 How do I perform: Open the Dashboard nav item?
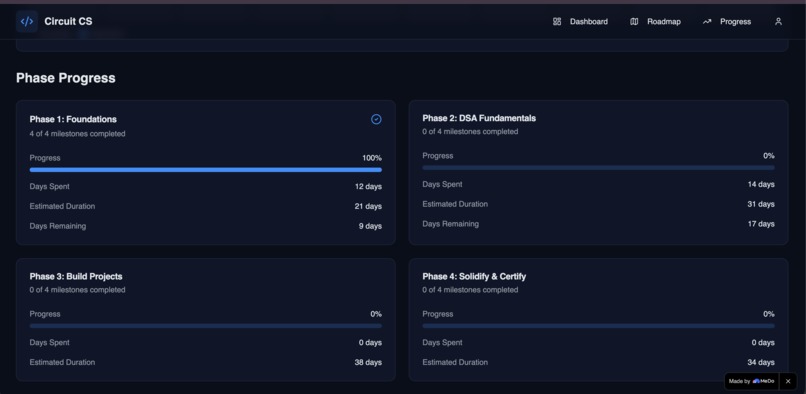coord(580,22)
